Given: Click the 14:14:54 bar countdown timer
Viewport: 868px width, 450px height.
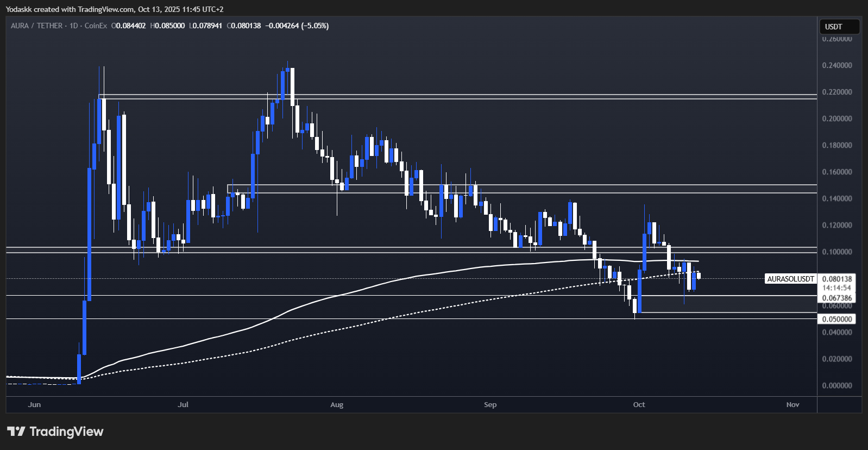Looking at the screenshot, I should pyautogui.click(x=836, y=287).
